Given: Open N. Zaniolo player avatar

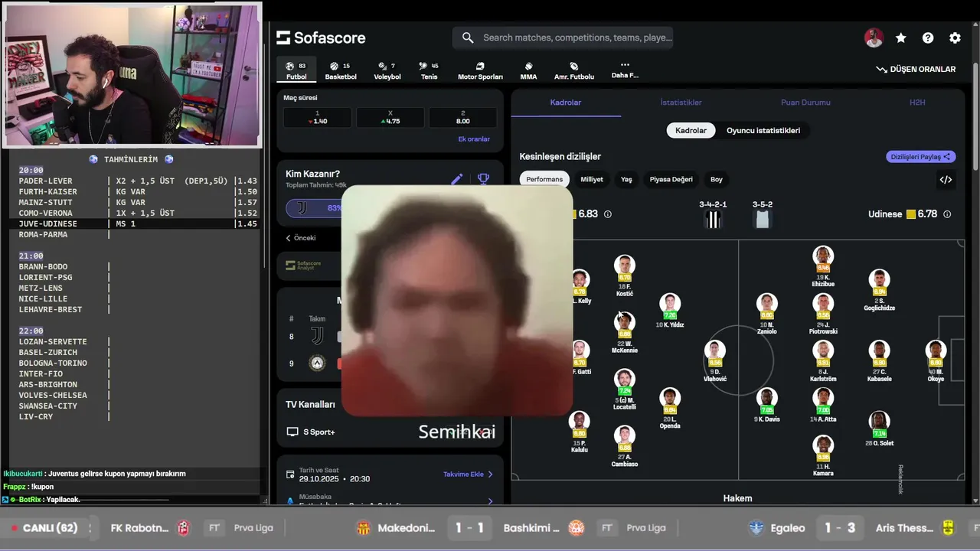Looking at the screenshot, I should point(766,302).
